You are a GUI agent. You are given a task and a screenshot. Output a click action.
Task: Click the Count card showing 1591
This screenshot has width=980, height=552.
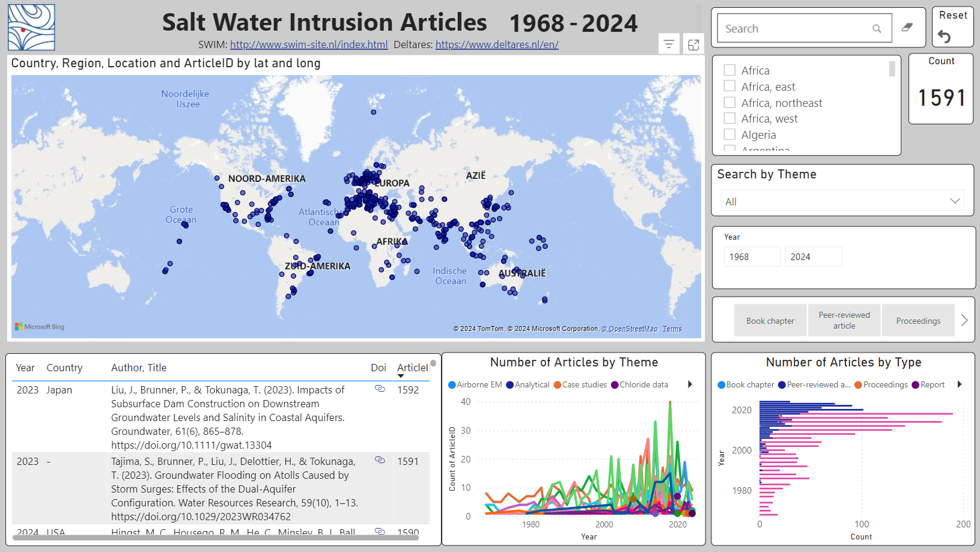[941, 89]
